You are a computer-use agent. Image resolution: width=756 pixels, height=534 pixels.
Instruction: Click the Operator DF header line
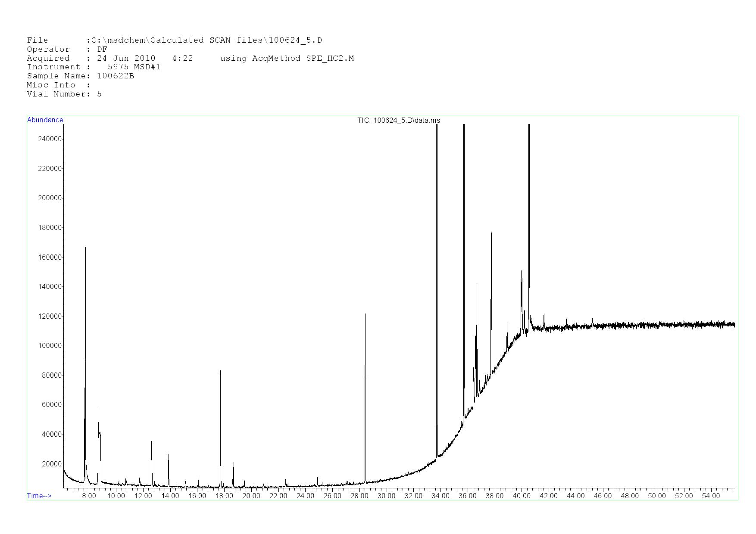coord(67,50)
